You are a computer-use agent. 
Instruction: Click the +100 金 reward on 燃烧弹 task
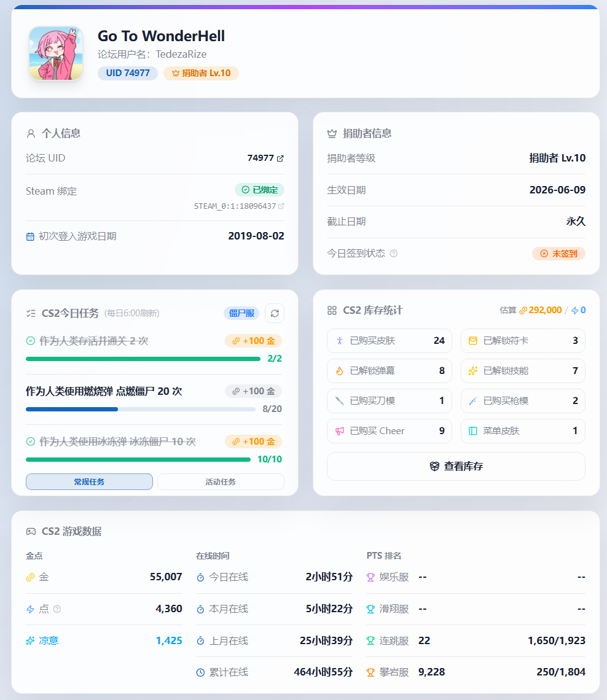253,392
